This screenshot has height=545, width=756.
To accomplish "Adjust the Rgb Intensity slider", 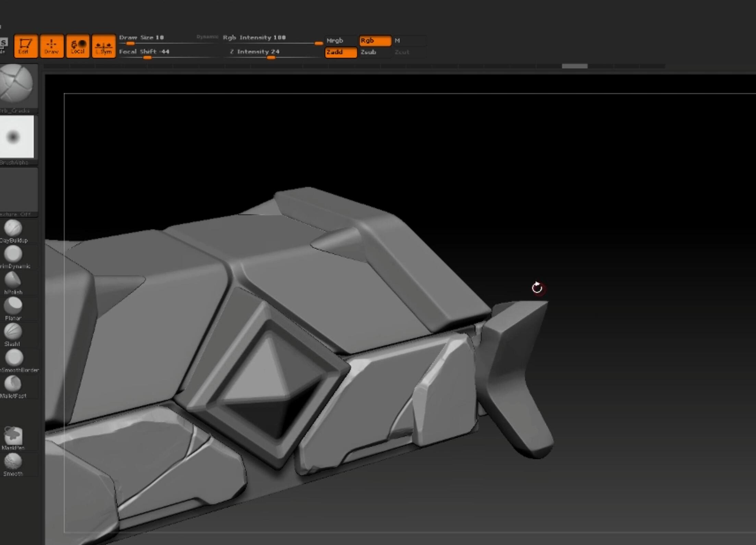I will (272, 40).
